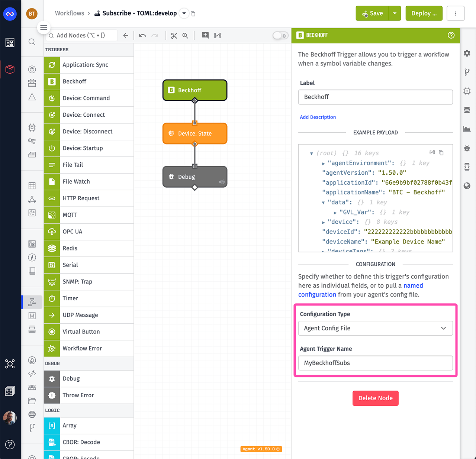Click the Add Description link
This screenshot has height=459, width=476.
click(x=318, y=117)
